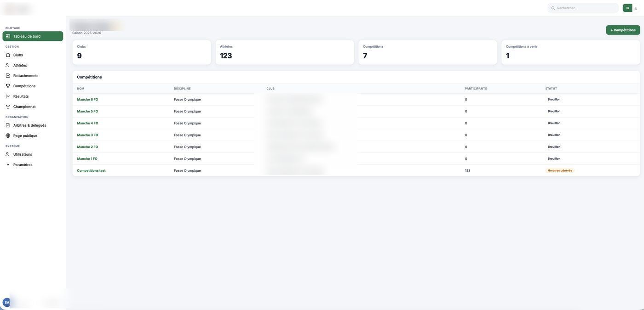
Task: Switch to the second language option beside FR
Action: click(636, 8)
